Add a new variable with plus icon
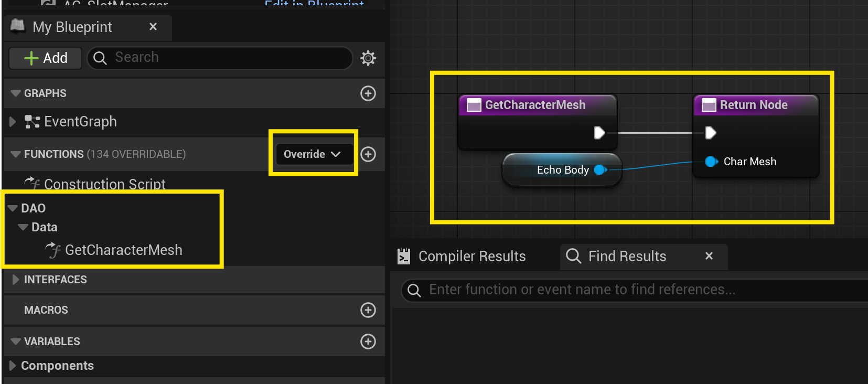This screenshot has width=868, height=384. pyautogui.click(x=368, y=342)
